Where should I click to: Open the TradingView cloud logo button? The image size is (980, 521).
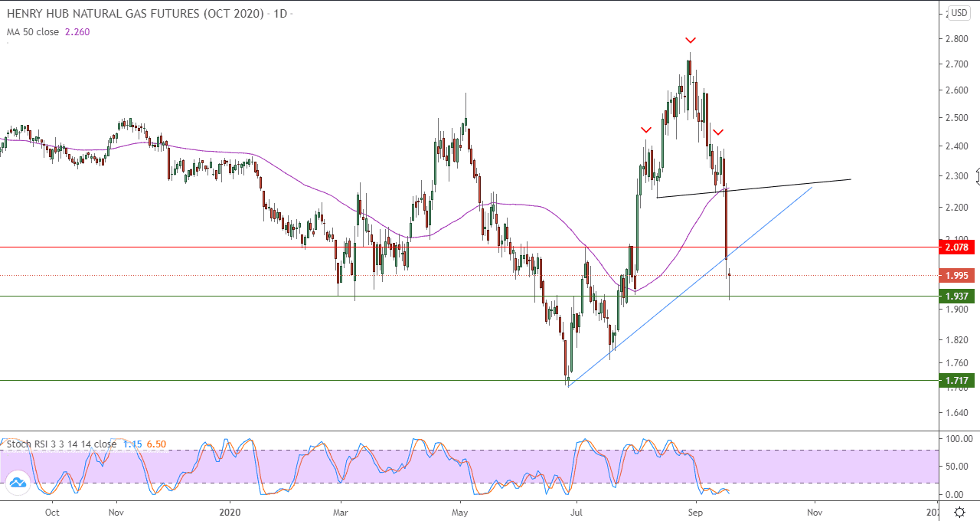click(x=17, y=483)
